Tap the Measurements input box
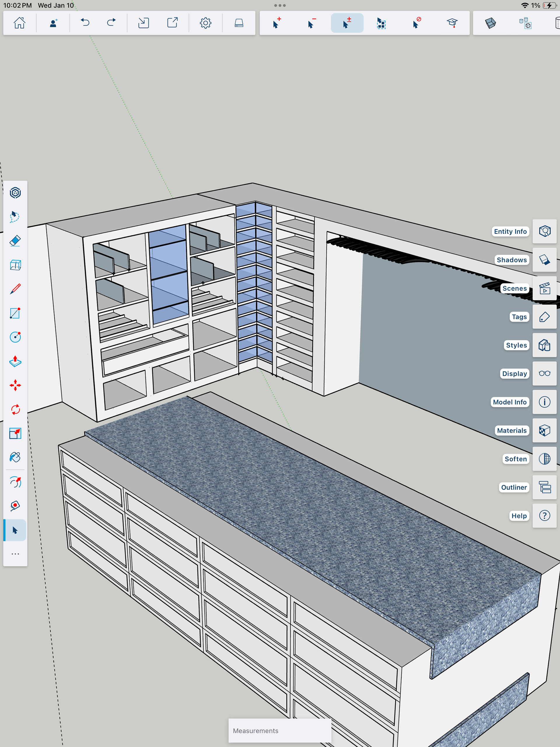The width and height of the screenshot is (560, 747). coord(280,730)
